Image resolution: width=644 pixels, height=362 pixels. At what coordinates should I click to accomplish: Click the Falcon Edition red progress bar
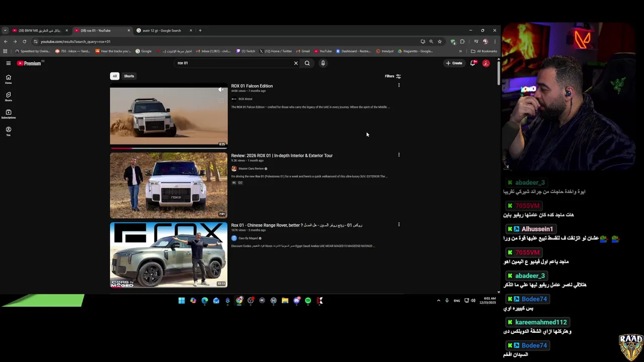[121, 148]
